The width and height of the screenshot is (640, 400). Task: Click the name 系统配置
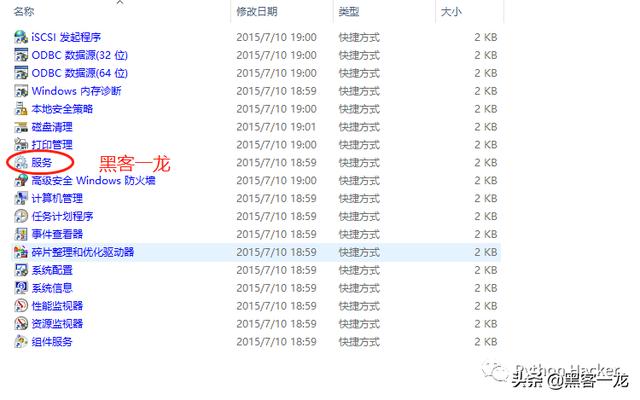(x=52, y=270)
